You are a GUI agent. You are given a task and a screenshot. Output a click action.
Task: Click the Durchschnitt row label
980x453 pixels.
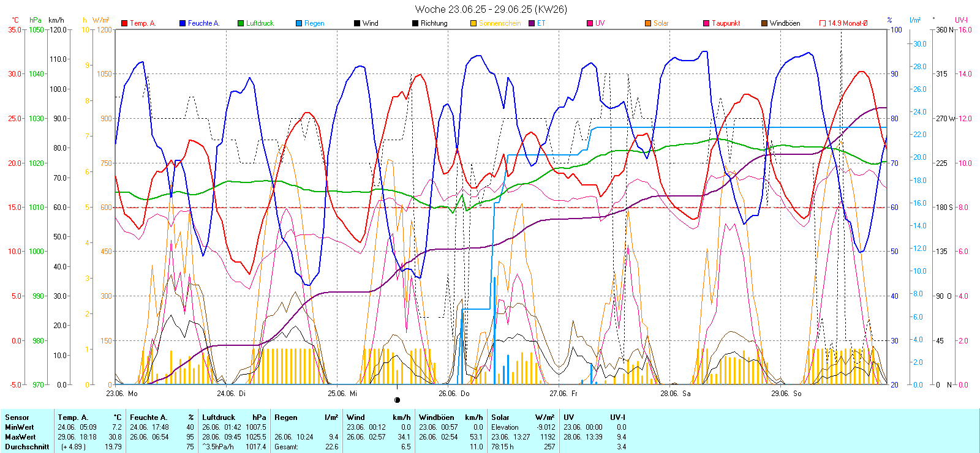pyautogui.click(x=27, y=447)
